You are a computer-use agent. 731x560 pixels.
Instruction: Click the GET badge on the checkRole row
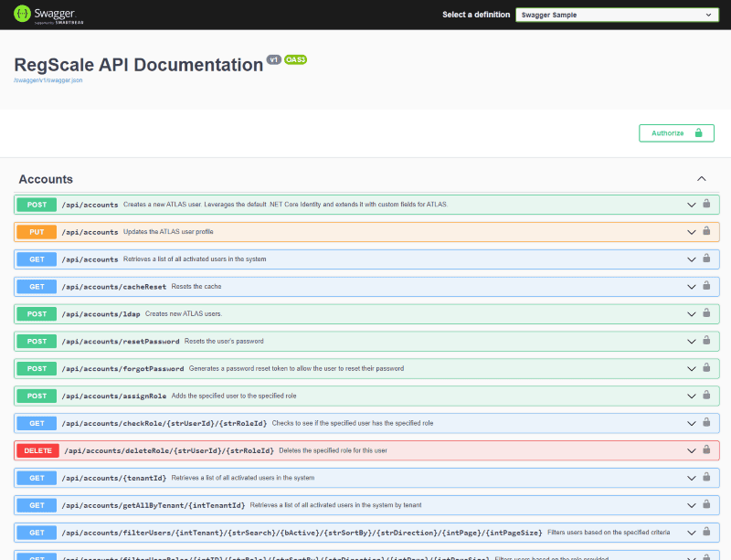37,423
